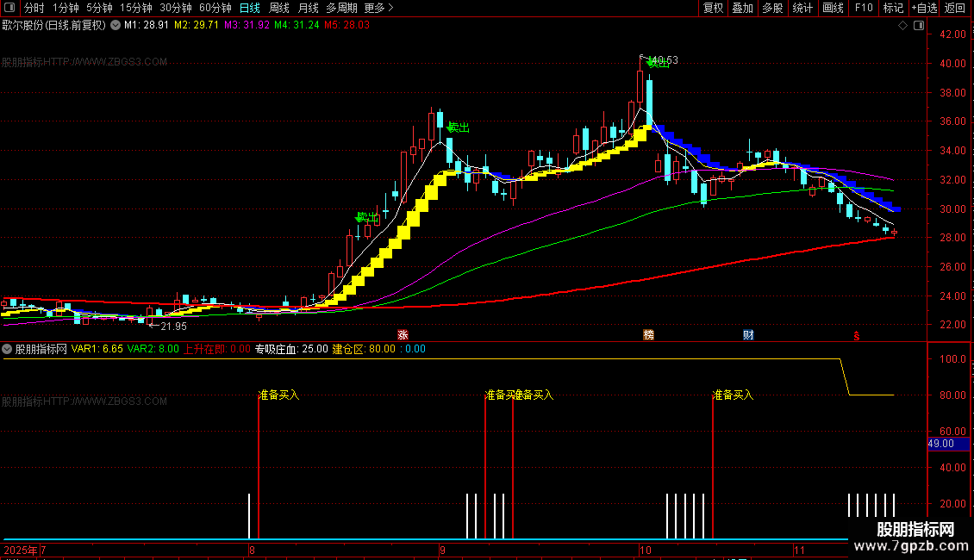Open 多周期 multi-period view
Image resolution: width=974 pixels, height=560 pixels.
tap(341, 8)
